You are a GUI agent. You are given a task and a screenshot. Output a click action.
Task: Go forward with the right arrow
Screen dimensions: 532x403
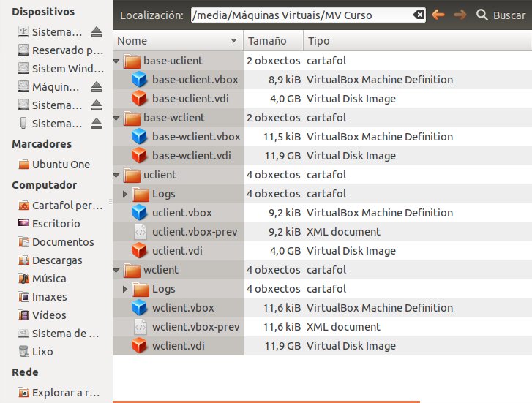460,15
